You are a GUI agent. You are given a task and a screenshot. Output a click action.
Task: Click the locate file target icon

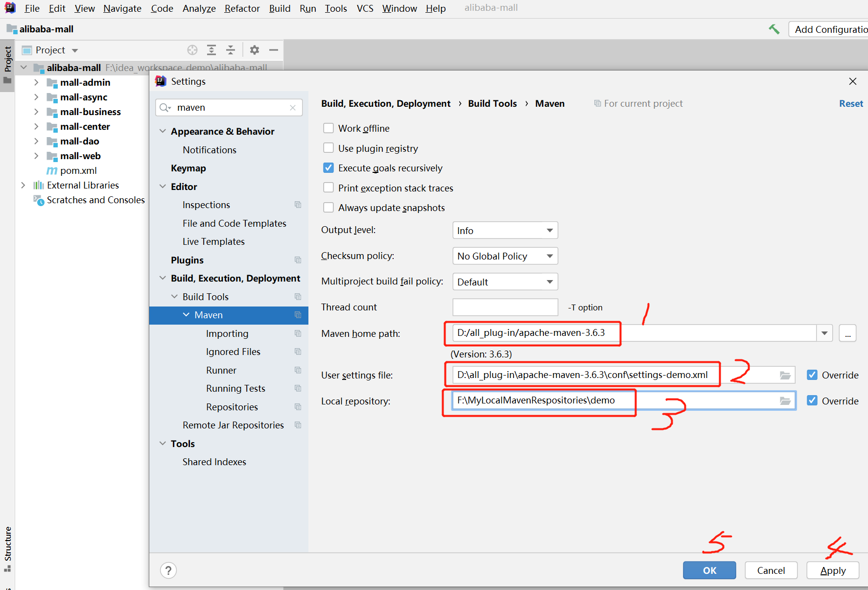click(x=192, y=50)
